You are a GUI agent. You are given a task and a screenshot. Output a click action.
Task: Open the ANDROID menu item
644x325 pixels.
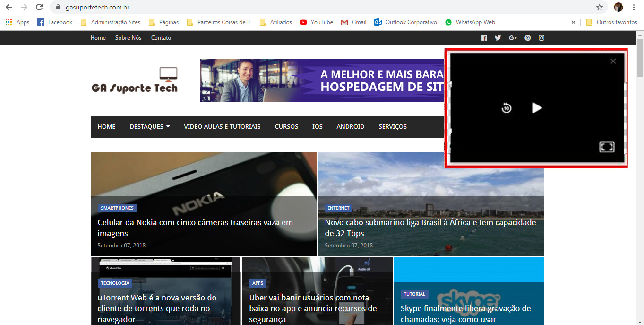click(x=351, y=127)
